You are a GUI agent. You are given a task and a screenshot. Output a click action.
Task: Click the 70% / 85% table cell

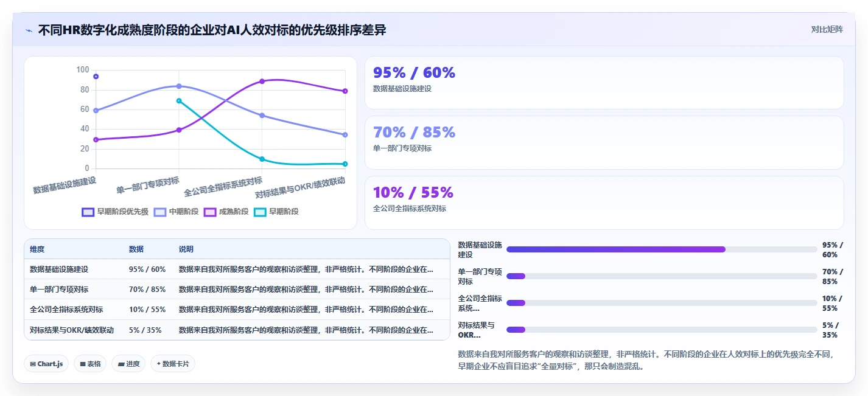tap(147, 289)
